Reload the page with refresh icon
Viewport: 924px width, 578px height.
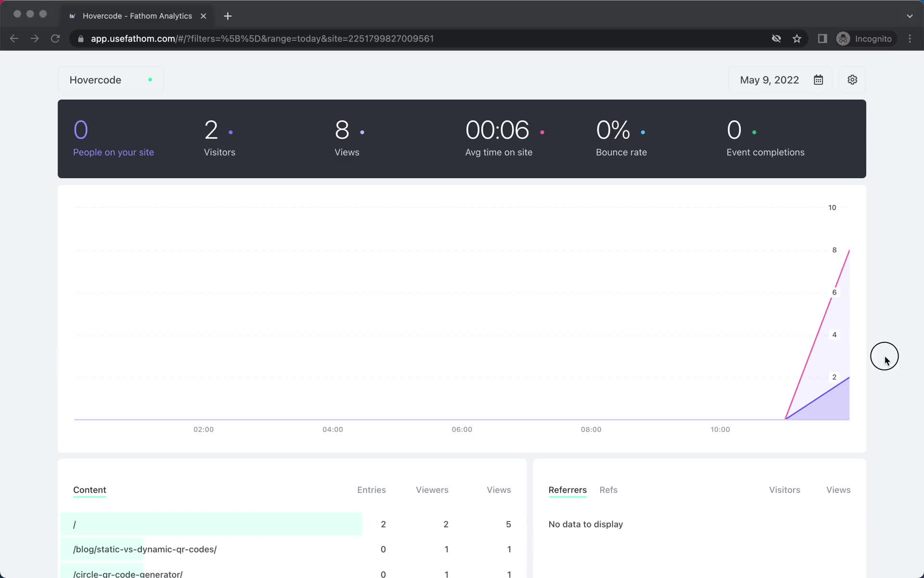(x=55, y=39)
